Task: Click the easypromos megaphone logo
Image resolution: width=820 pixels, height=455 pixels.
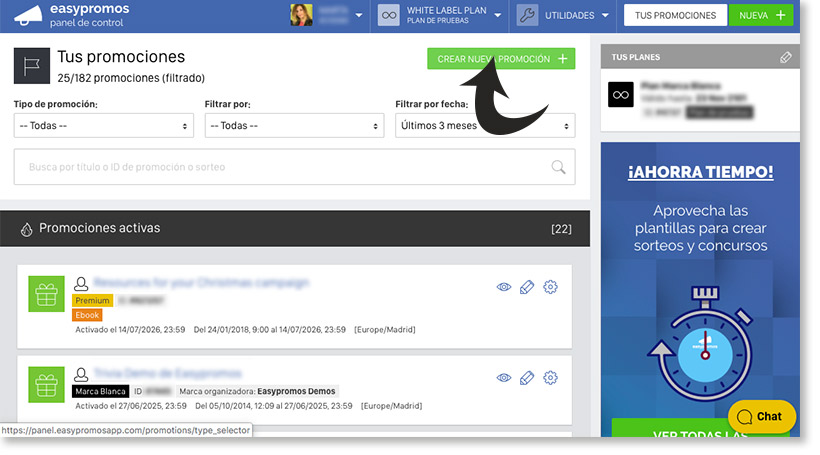Action: click(28, 16)
